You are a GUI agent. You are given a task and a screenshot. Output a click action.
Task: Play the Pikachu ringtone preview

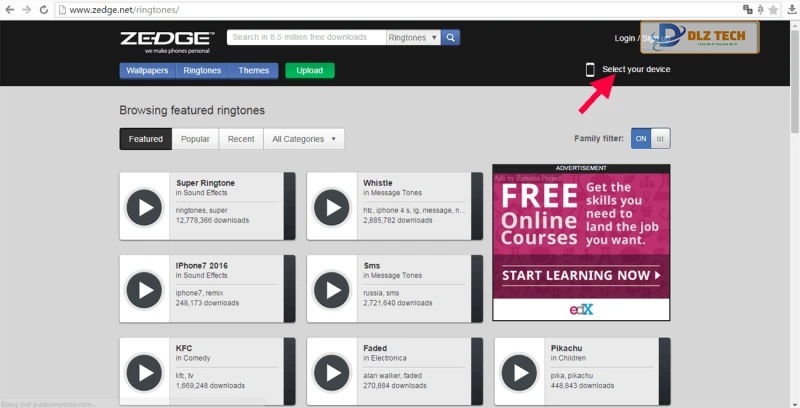coord(519,372)
